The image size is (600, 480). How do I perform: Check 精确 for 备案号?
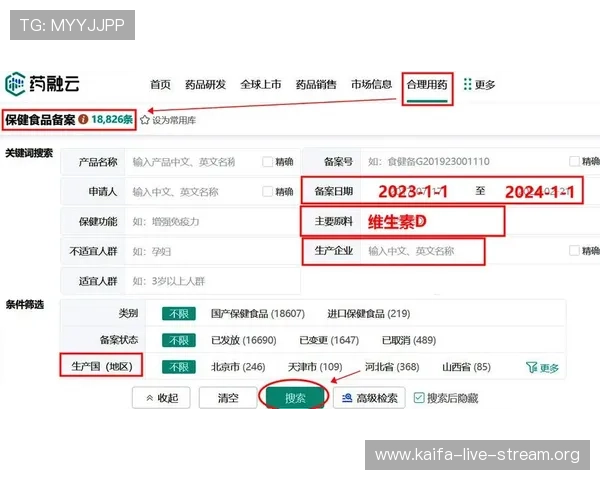574,161
